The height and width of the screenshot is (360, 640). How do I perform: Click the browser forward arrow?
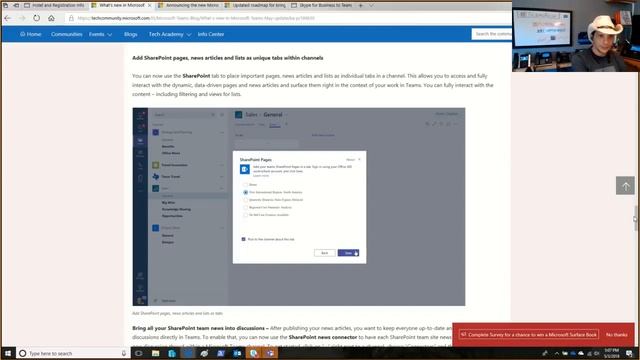[22, 18]
